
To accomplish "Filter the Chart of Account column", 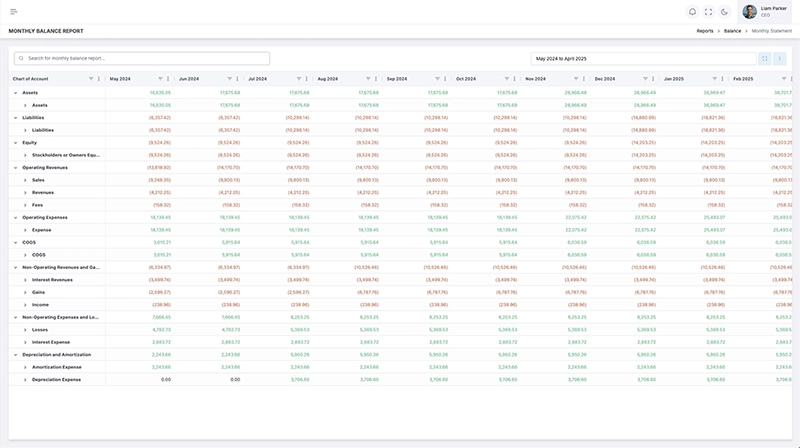I will (x=91, y=79).
